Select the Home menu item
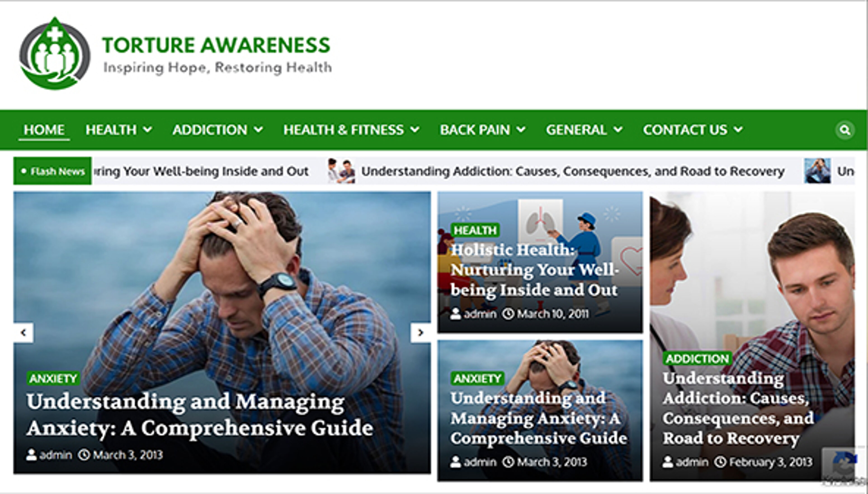Viewport: 868px width, 494px height. (x=44, y=130)
